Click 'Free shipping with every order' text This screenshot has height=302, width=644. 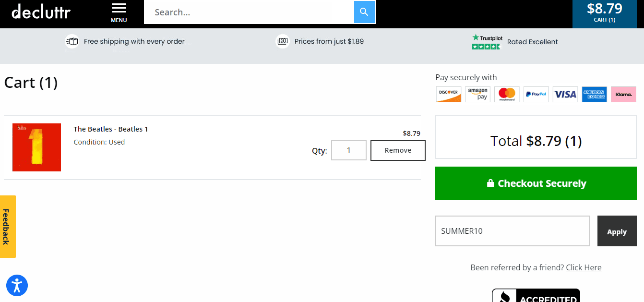coord(134,41)
